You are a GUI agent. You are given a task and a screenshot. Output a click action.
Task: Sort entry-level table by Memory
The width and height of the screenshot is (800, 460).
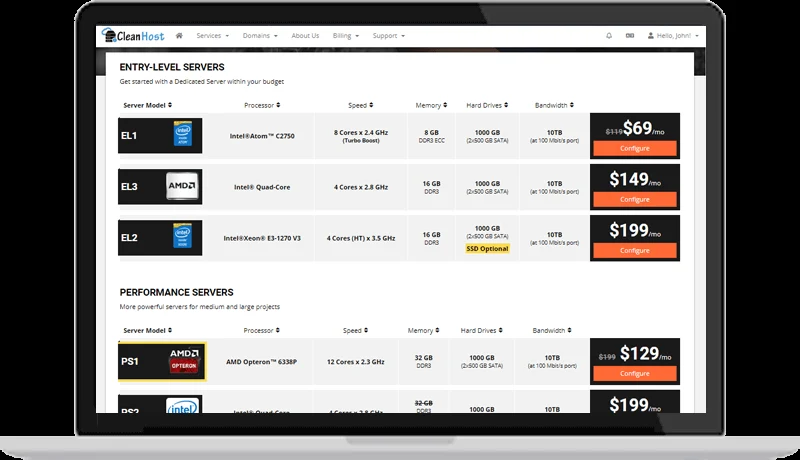[431, 105]
